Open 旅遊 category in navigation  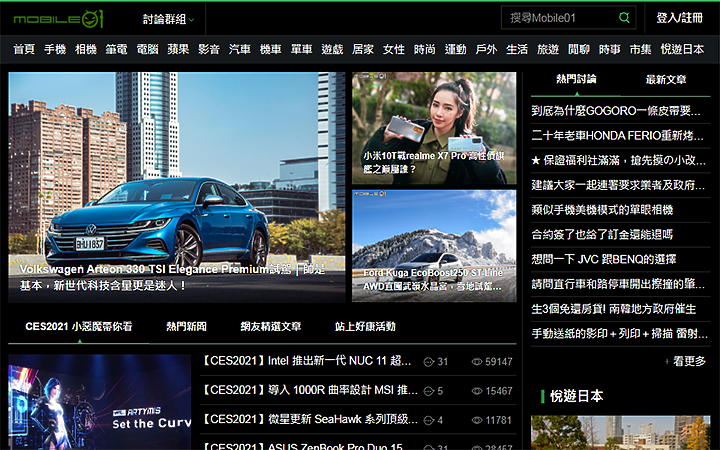click(548, 49)
